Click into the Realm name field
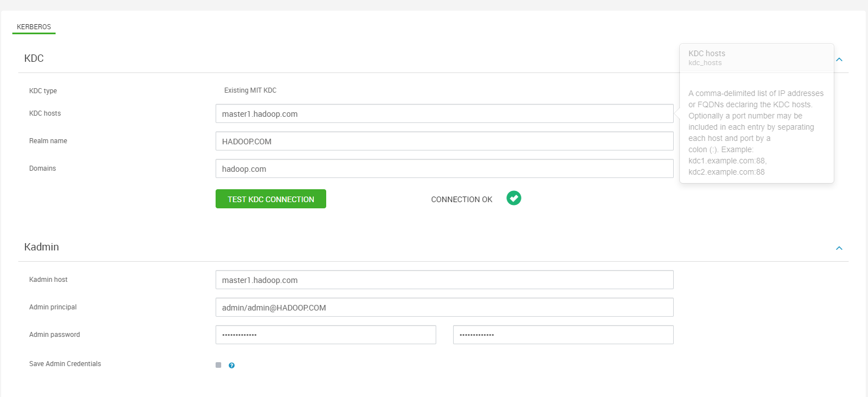This screenshot has width=868, height=397. click(x=444, y=141)
